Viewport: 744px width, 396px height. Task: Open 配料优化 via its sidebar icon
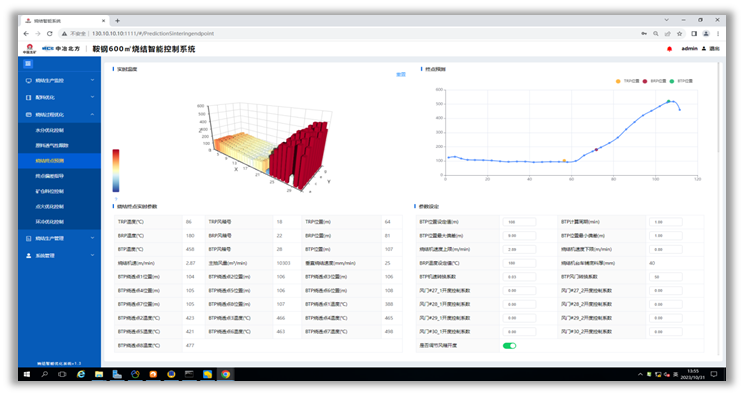28,97
